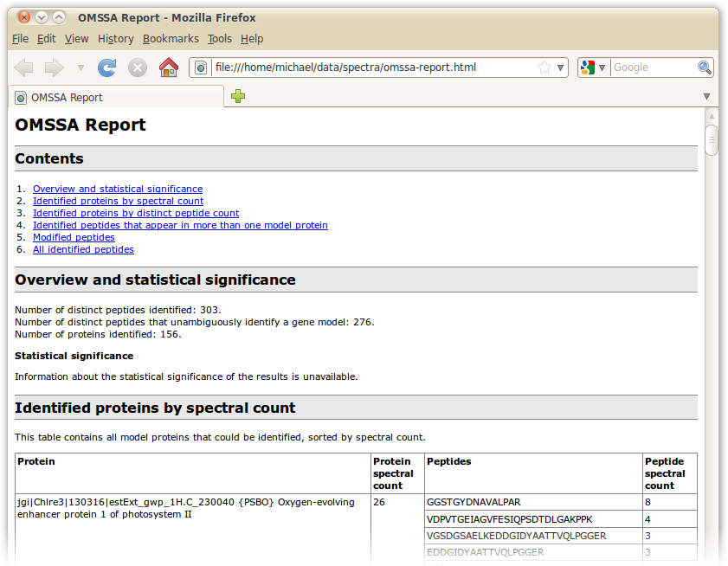
Task: Open the History menu
Action: pyautogui.click(x=116, y=39)
